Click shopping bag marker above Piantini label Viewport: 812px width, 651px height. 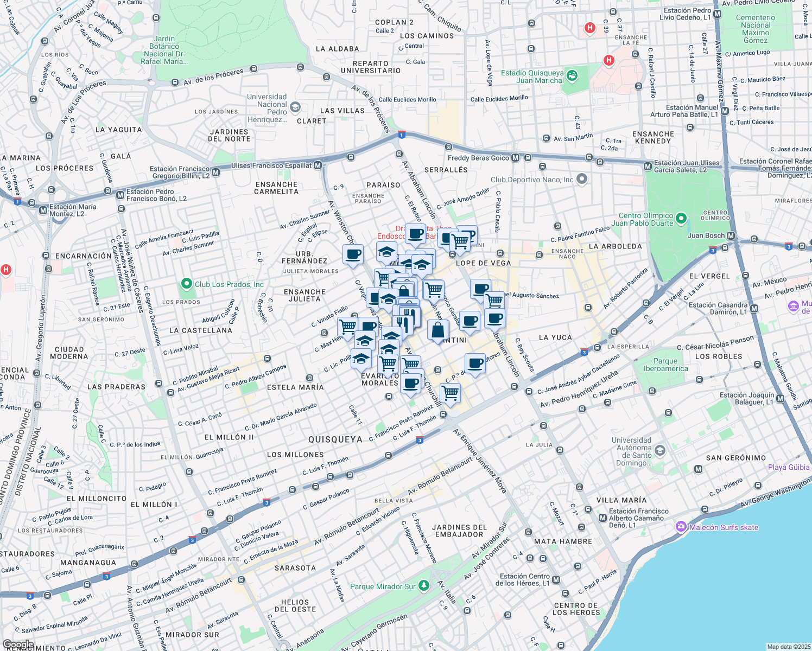pyautogui.click(x=437, y=330)
